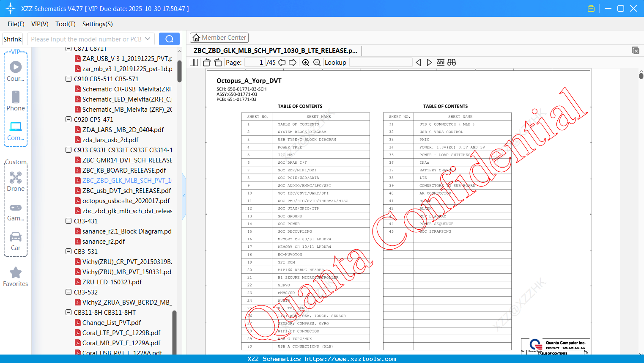Viewport: 644px width, 363px height.
Task: Open the model number dropdown arrow
Action: tap(148, 39)
